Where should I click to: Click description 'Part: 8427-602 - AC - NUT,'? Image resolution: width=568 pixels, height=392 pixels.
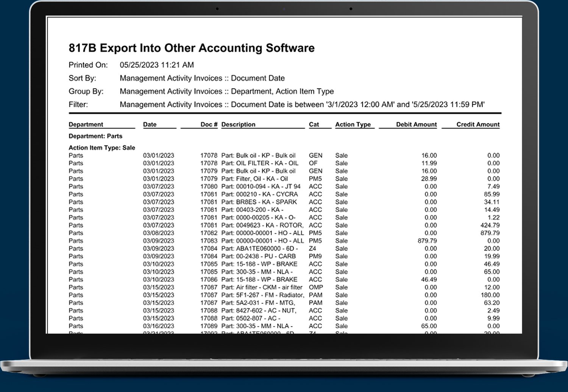pyautogui.click(x=259, y=311)
